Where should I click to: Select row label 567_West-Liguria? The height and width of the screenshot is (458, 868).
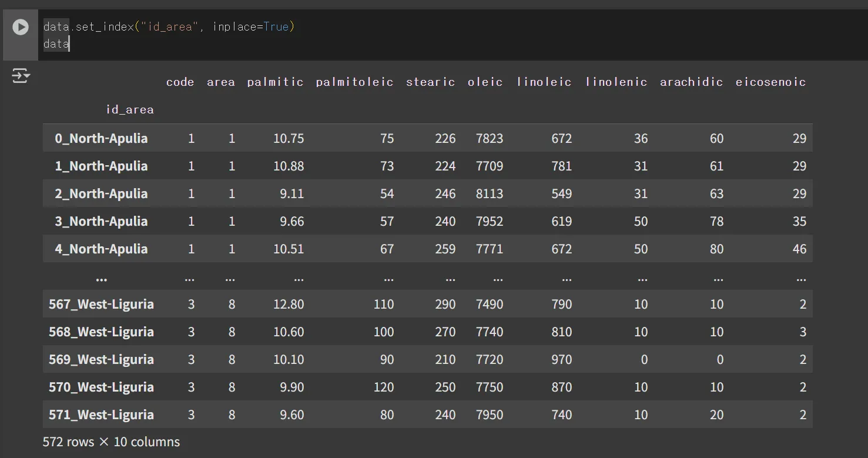[101, 305]
